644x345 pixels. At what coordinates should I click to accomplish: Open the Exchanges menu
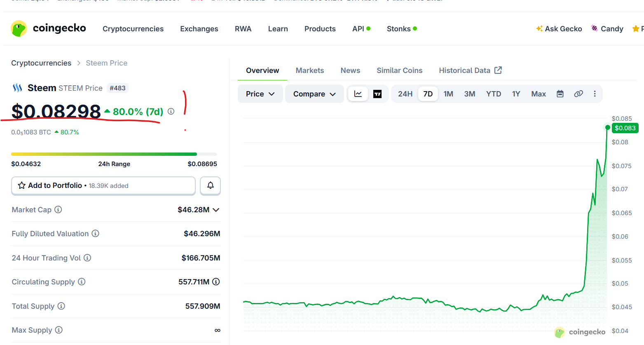click(199, 29)
